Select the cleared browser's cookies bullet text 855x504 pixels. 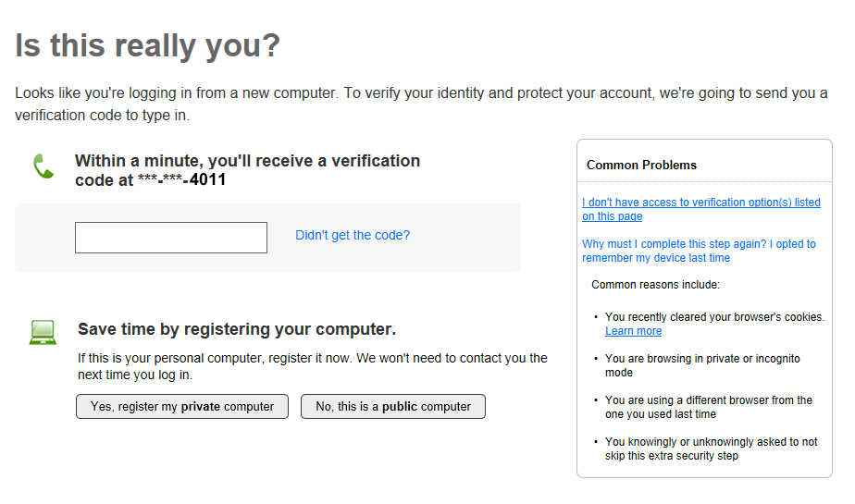point(714,317)
